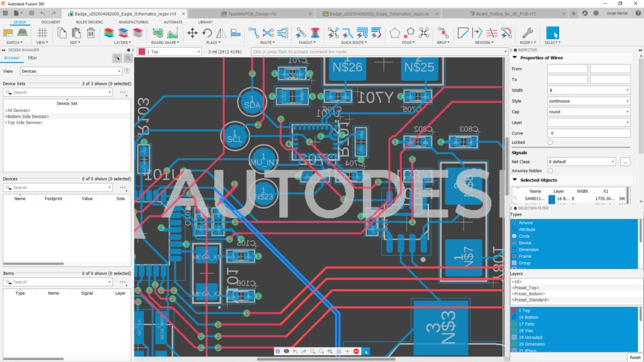Image resolution: width=644 pixels, height=362 pixels.
Task: Click the Reset button in selection filter
Action: coord(635,358)
